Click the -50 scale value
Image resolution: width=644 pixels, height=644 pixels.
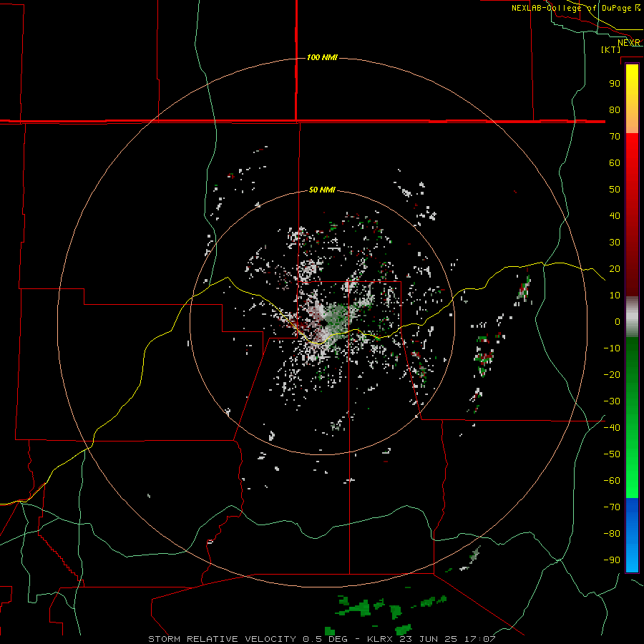(x=612, y=454)
